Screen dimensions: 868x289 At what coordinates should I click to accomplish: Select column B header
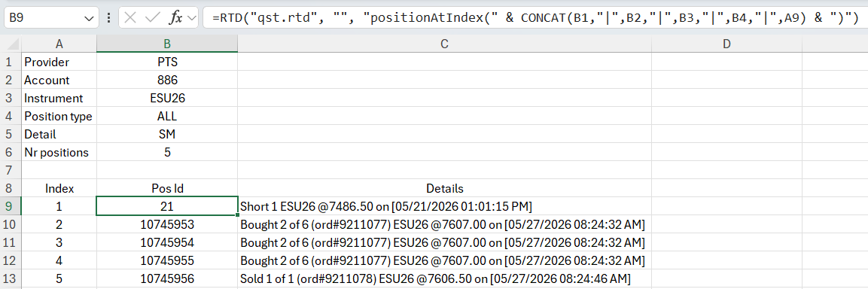[x=167, y=44]
